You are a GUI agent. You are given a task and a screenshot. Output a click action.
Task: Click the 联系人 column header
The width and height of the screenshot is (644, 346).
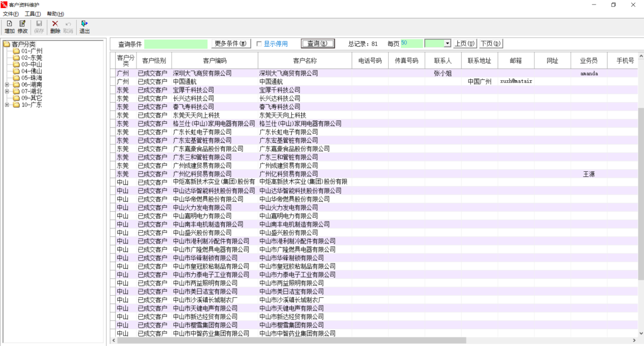[443, 60]
